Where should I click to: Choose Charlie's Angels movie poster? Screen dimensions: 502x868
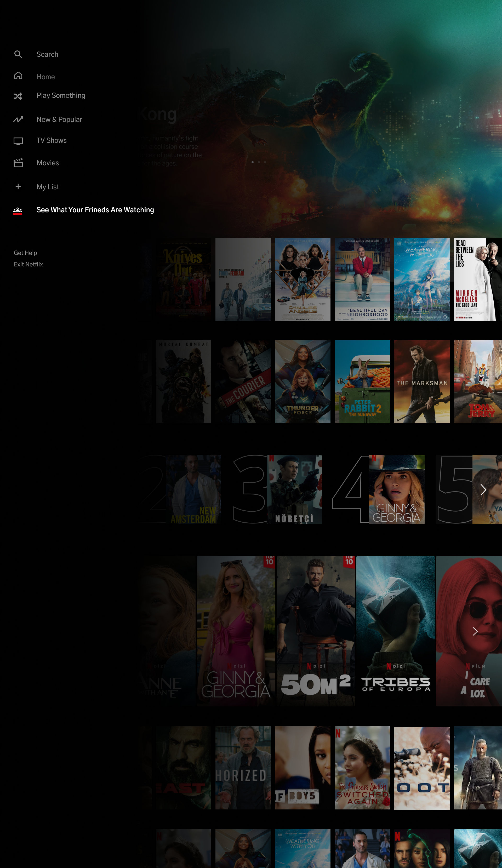click(x=303, y=279)
